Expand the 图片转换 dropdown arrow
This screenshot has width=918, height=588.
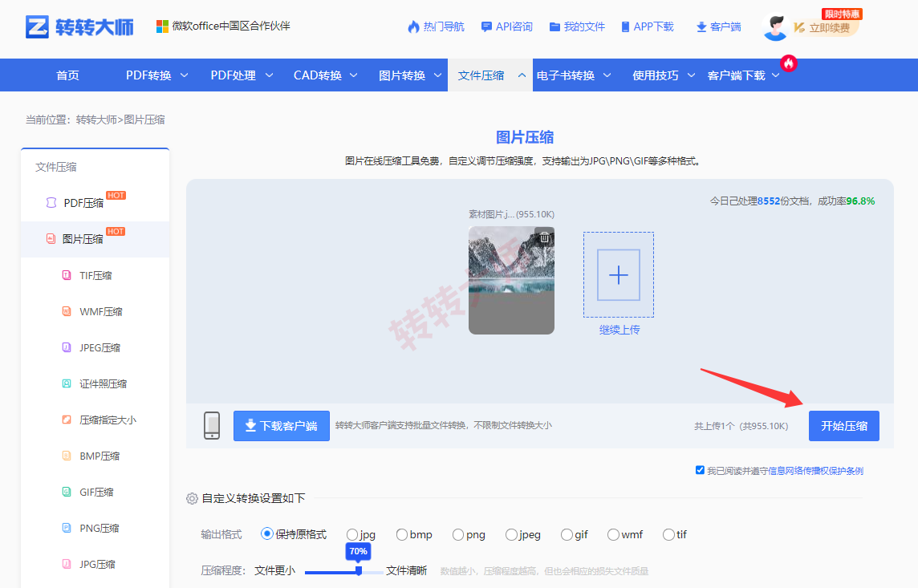(437, 75)
